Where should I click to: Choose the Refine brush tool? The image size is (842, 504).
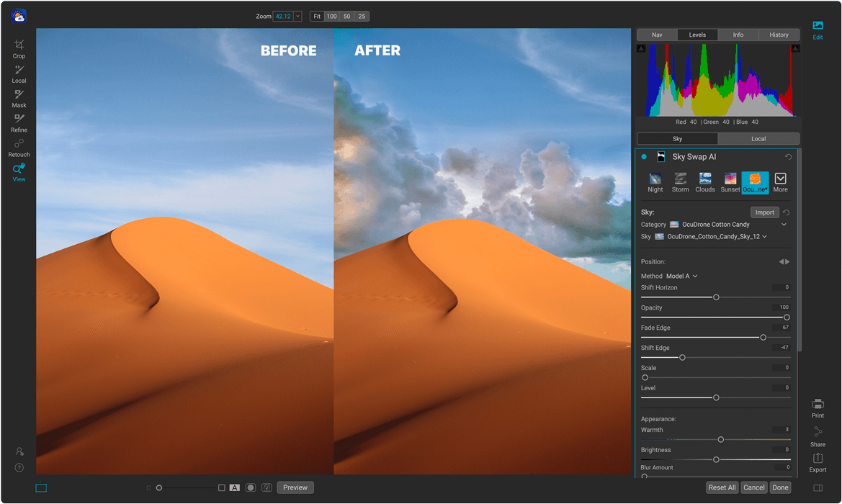[19, 122]
